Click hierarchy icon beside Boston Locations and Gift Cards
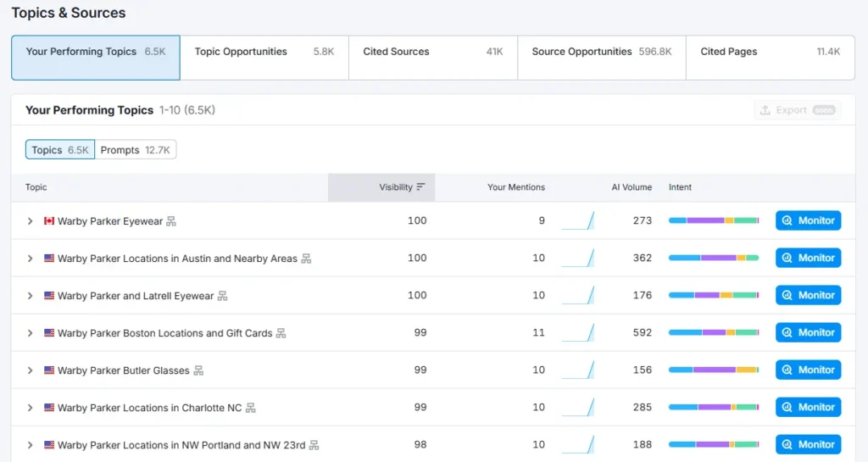The height and width of the screenshot is (462, 868). pyautogui.click(x=281, y=333)
